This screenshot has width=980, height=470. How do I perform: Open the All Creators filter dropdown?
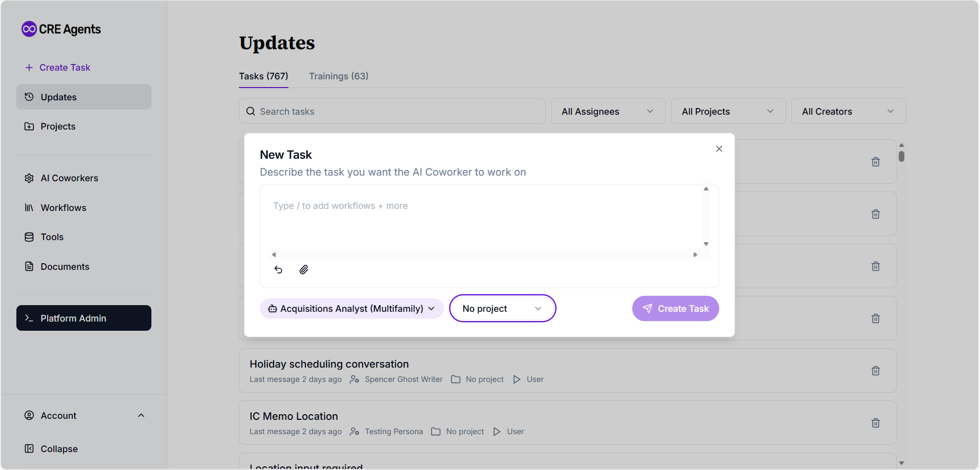click(x=848, y=111)
